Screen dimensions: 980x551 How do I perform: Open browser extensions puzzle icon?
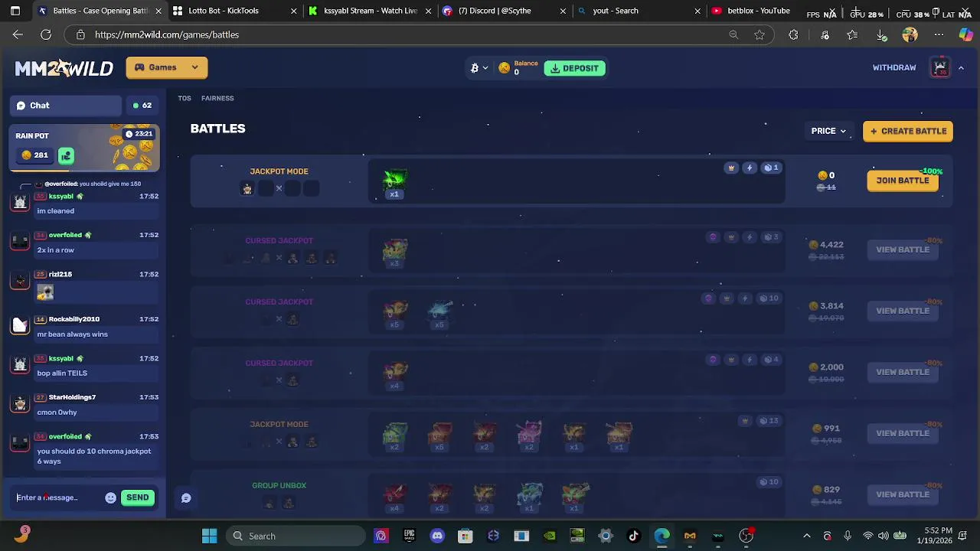(x=793, y=34)
